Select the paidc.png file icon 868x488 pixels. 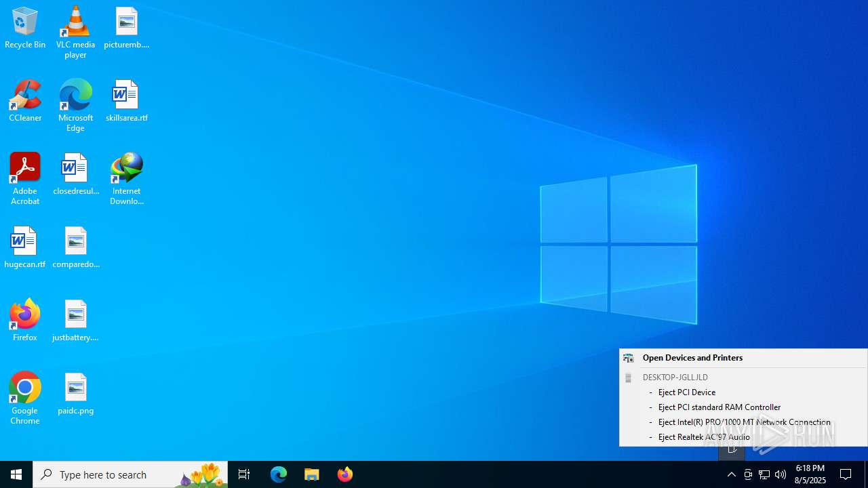pos(75,394)
